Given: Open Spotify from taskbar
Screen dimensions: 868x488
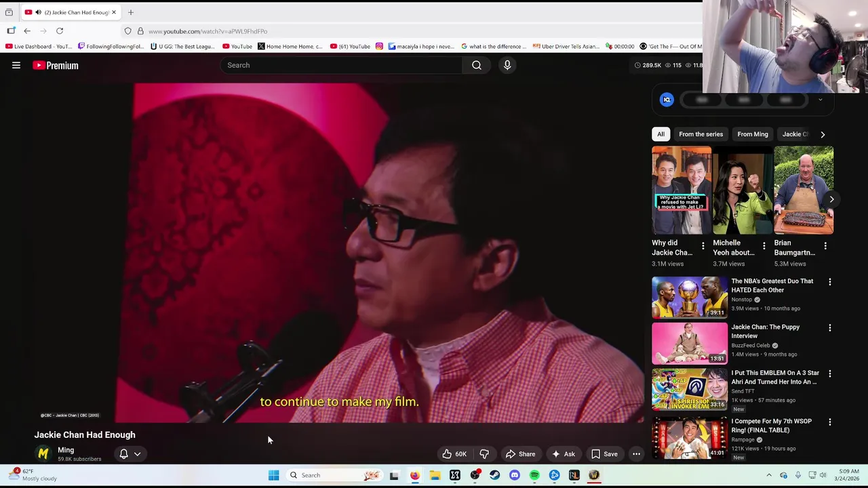Looking at the screenshot, I should [x=534, y=475].
